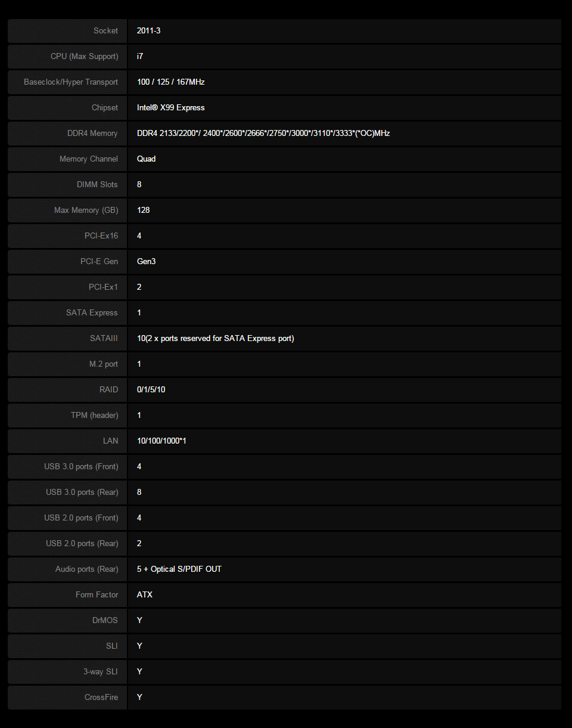Click the CrossFire label

[101, 697]
